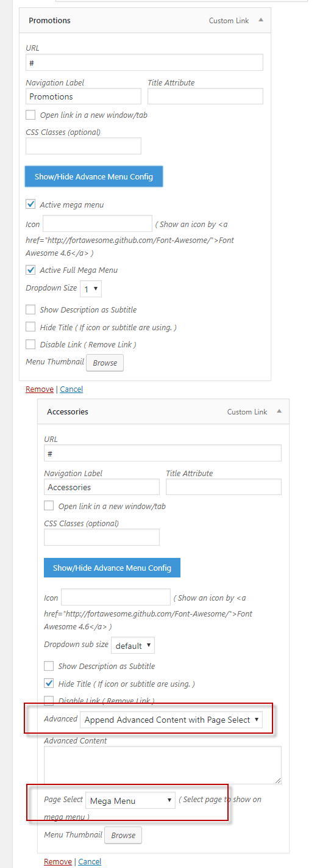This screenshot has width=317, height=868.
Task: Enable open link in new tab for Accessories
Action: pos(49,506)
